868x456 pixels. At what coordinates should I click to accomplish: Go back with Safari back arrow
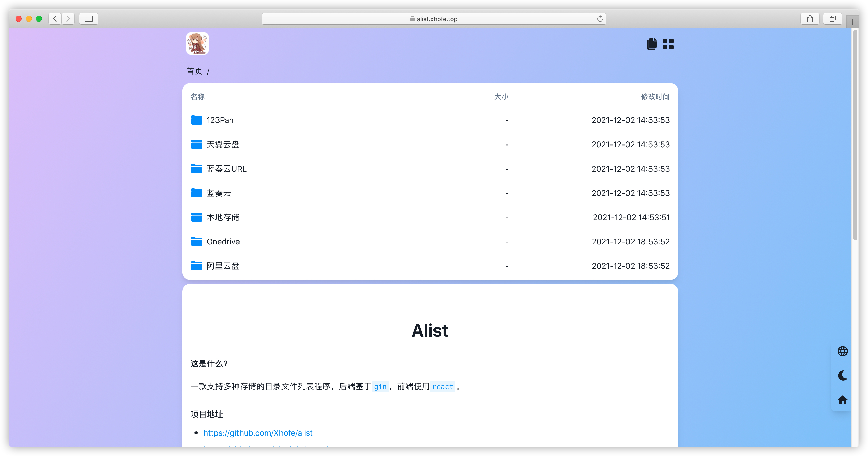[55, 19]
